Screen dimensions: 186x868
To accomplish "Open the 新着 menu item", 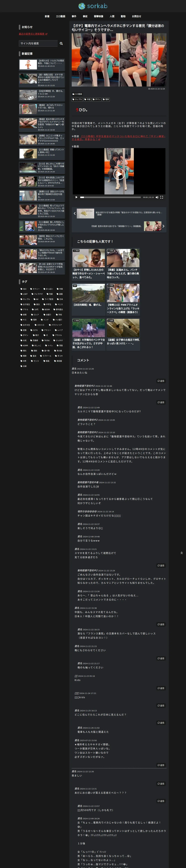I will 47,16.
